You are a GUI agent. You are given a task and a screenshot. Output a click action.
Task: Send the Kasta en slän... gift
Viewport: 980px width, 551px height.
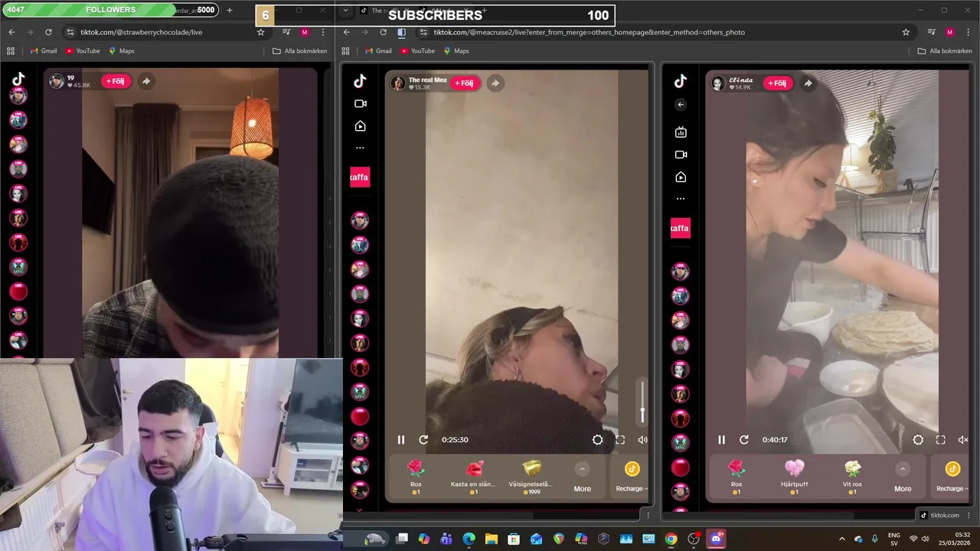473,477
